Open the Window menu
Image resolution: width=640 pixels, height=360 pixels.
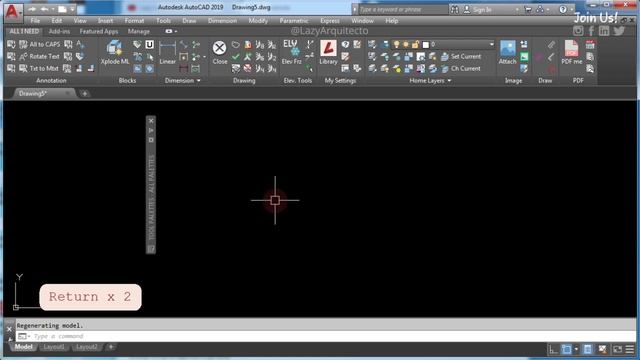pyautogui.click(x=362, y=20)
